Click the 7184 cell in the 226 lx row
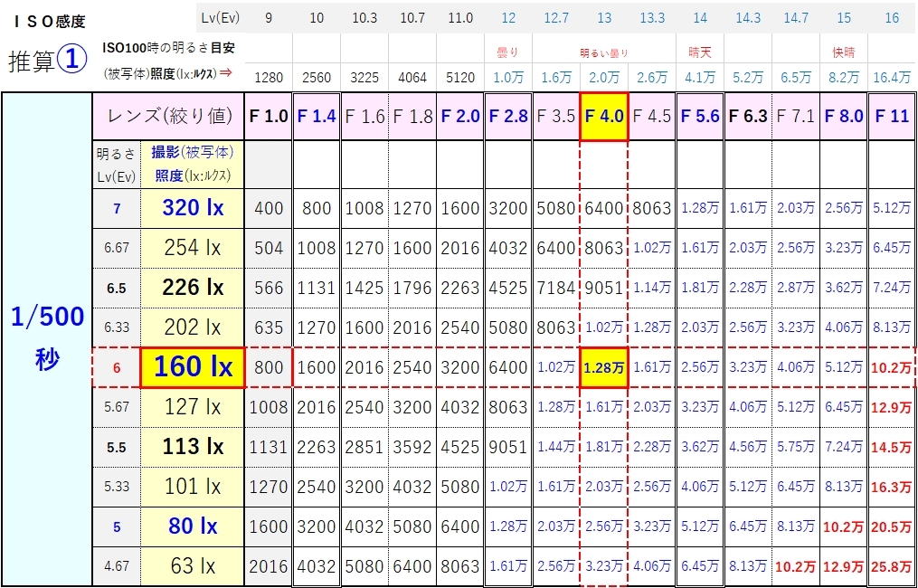The height and width of the screenshot is (588, 918). [x=556, y=288]
